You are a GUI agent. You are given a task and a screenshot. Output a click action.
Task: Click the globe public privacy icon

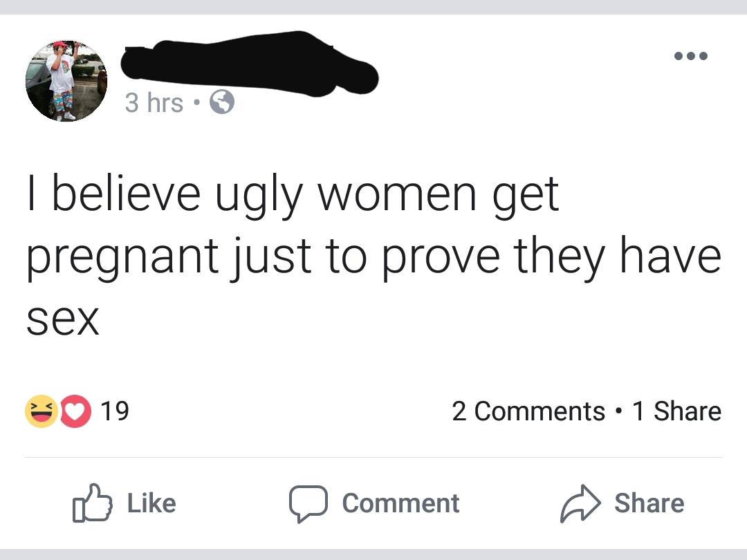point(222,102)
